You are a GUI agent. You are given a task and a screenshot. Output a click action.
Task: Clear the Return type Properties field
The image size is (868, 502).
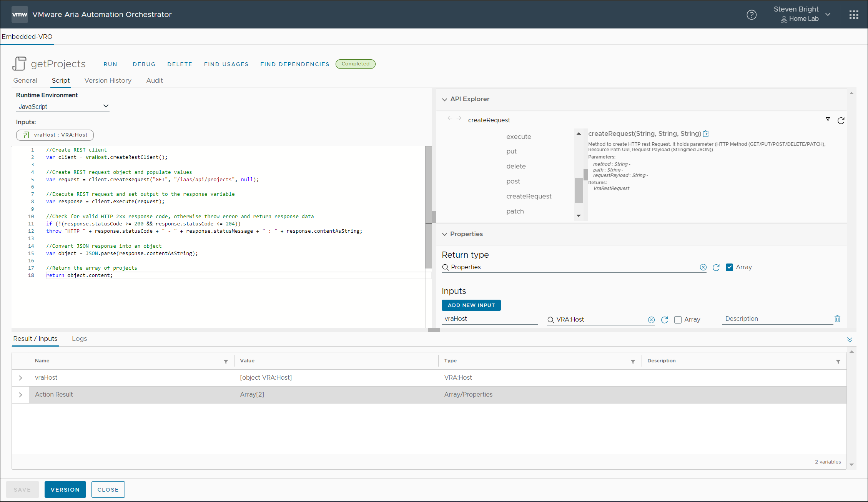703,267
